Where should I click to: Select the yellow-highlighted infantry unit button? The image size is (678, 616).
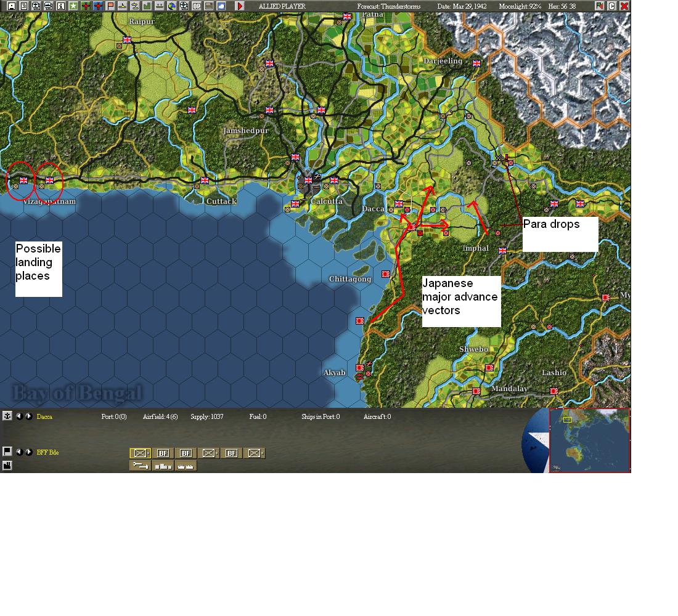141,453
